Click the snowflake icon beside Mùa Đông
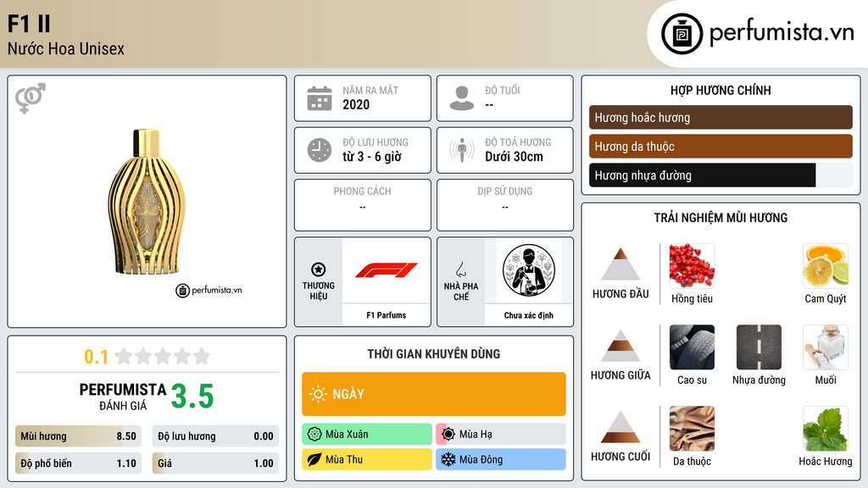Screen dimensions: 868x488 pos(448,459)
